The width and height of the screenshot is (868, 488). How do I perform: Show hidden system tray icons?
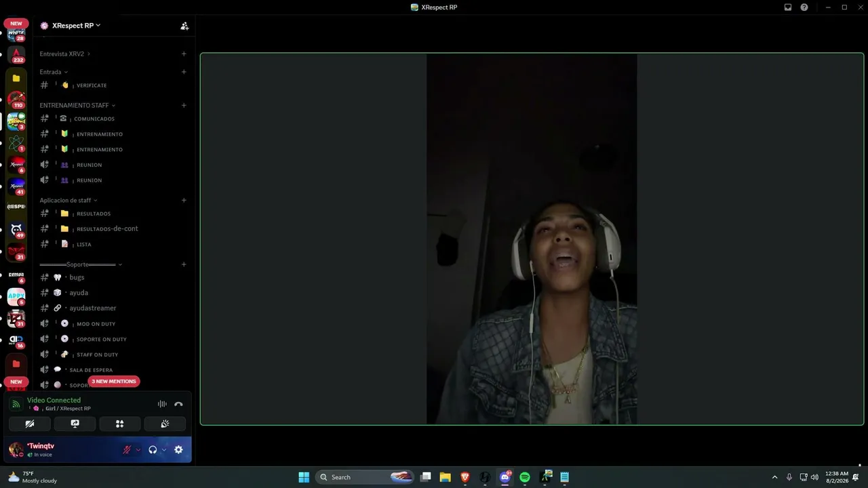click(774, 477)
